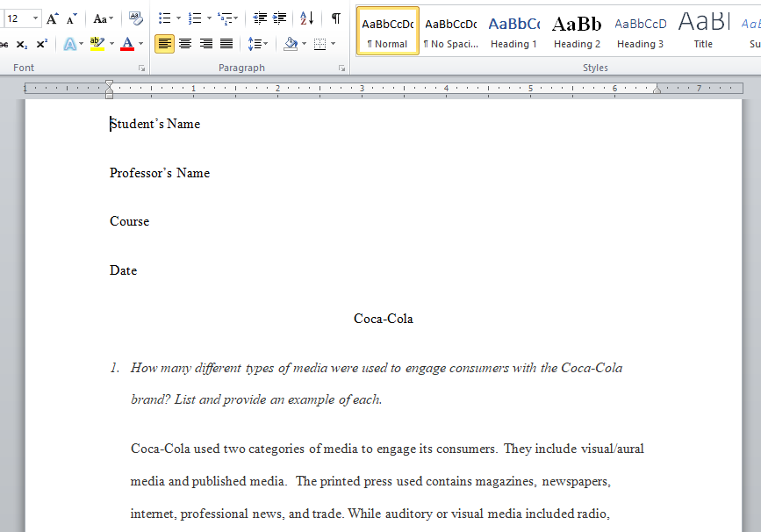Click the First Line Indent ruler marker

109,84
